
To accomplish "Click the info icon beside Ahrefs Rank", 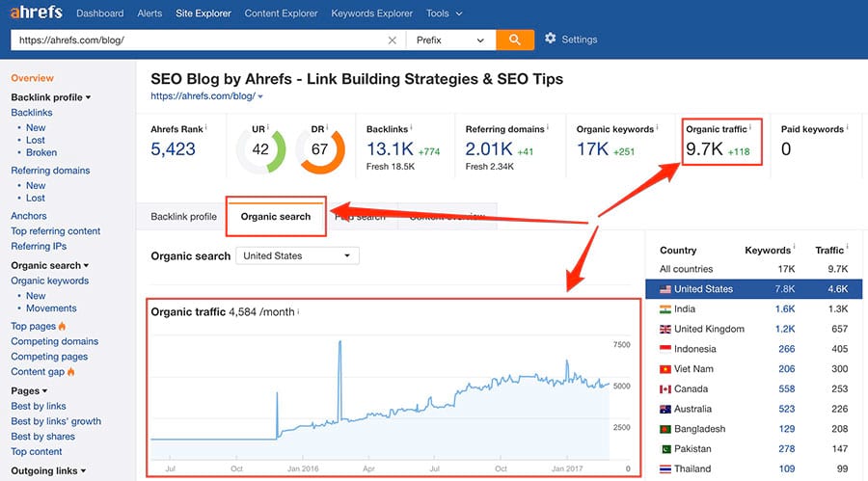I will point(206,128).
